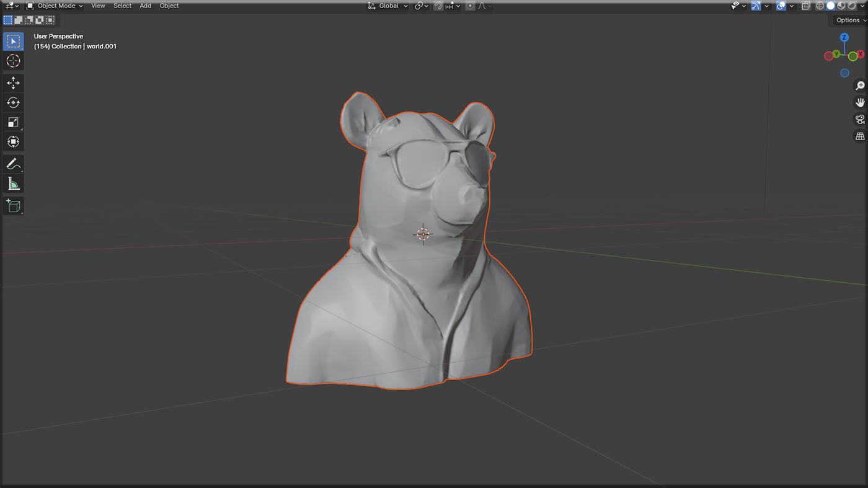The width and height of the screenshot is (868, 488).
Task: Select the Annotate tool
Action: pos(13,164)
